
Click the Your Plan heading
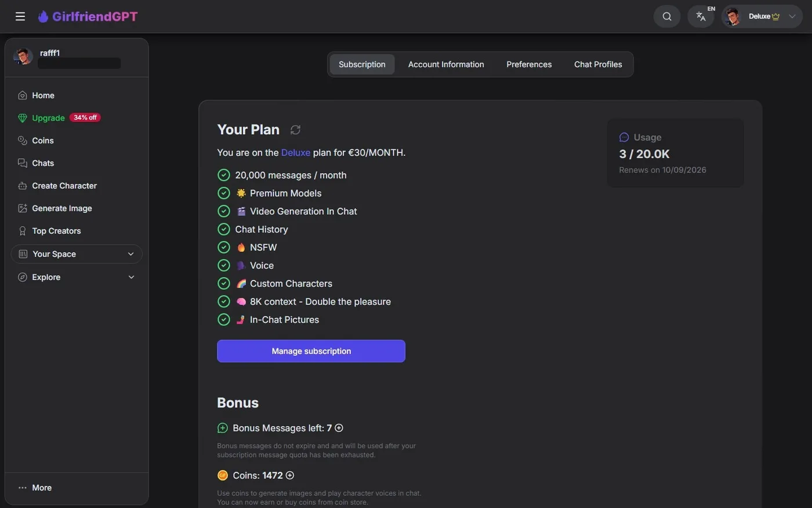248,129
